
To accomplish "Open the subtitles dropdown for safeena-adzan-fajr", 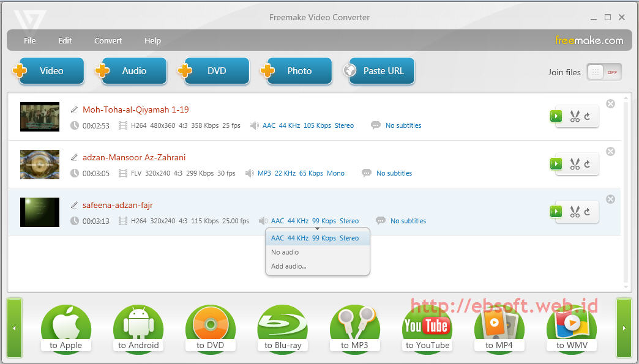I will 408,221.
